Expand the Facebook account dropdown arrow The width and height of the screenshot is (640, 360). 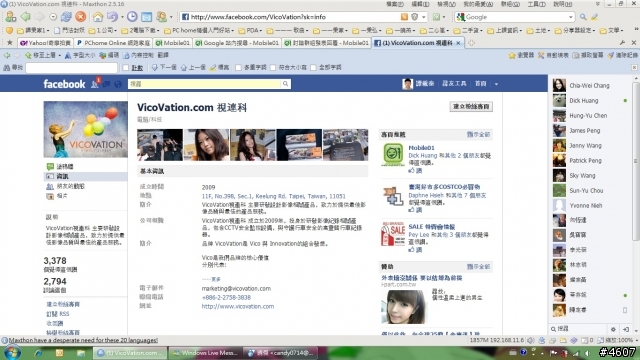pos(496,84)
